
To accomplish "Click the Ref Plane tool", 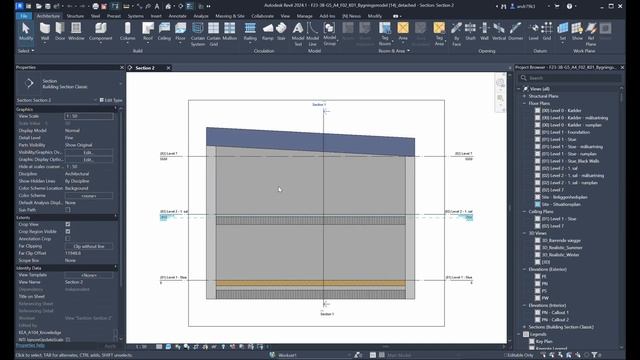I will point(591,33).
